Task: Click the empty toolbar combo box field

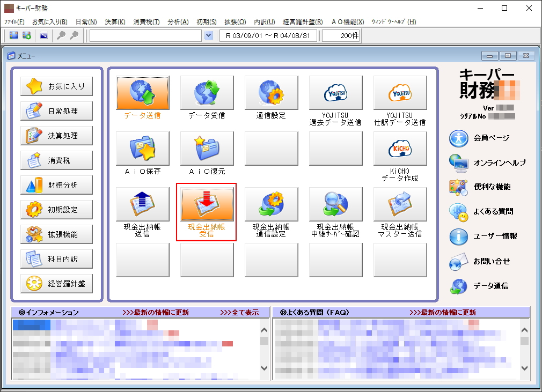Action: click(145, 35)
